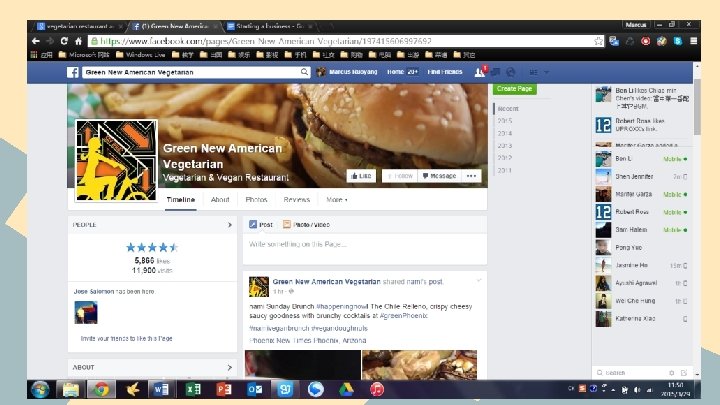The height and width of the screenshot is (405, 720).
Task: Expand the PEOPLE section arrow
Action: click(230, 225)
